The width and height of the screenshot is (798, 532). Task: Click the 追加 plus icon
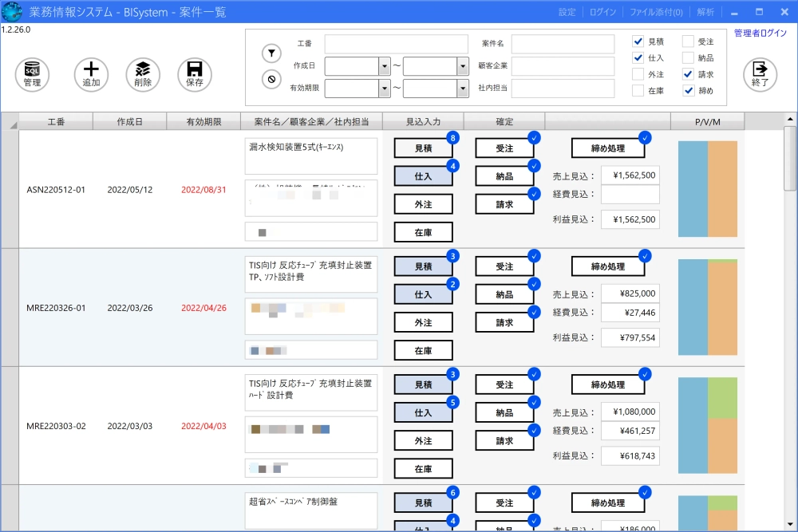click(91, 74)
